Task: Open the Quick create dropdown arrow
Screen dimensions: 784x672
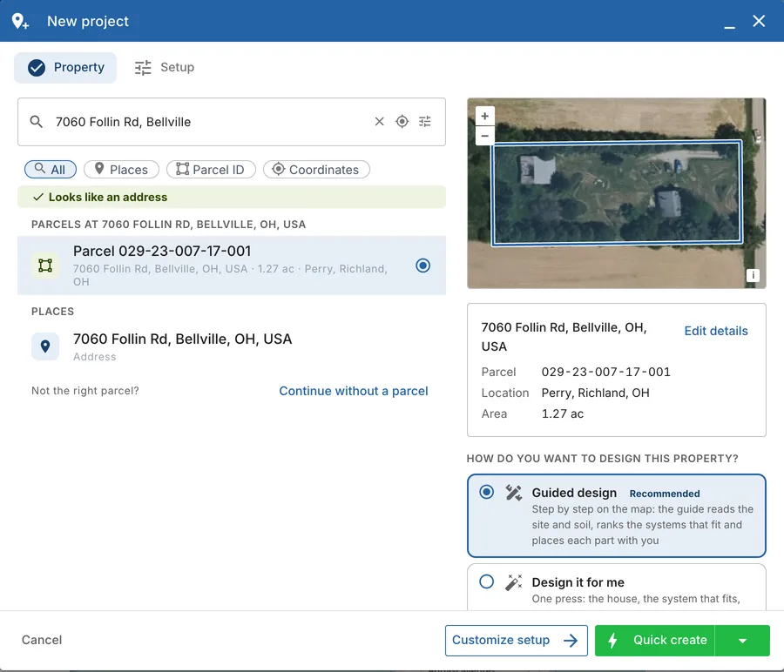Action: pos(742,640)
